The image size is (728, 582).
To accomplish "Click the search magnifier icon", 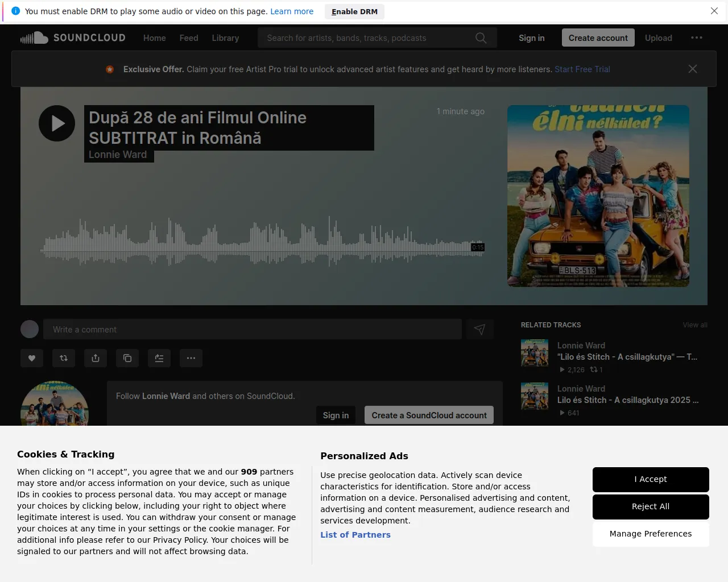I will click(x=481, y=38).
